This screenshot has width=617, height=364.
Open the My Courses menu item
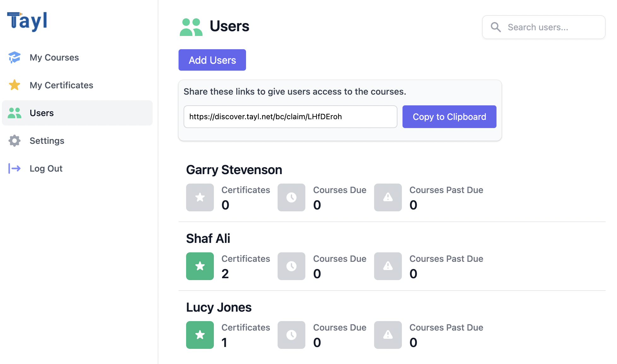(x=54, y=57)
